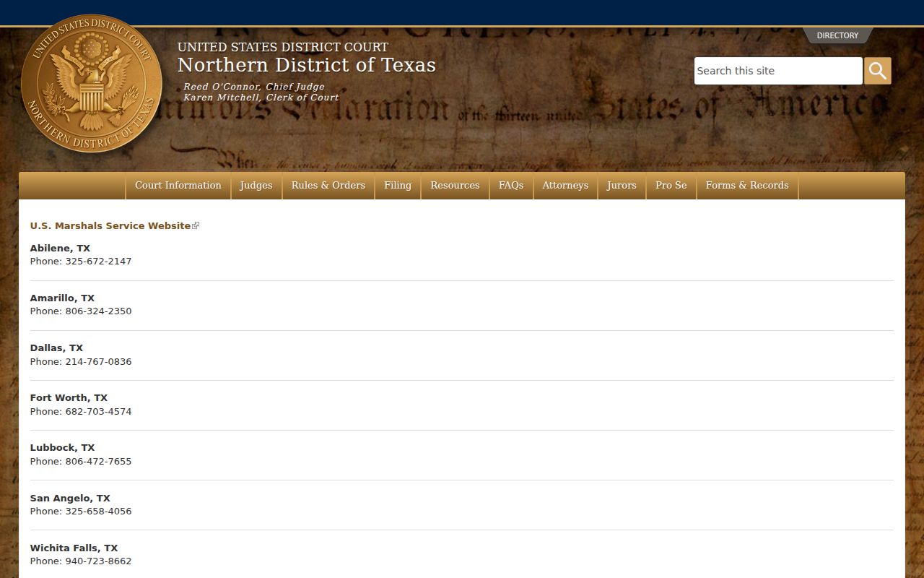Open the Rules & Orders menu
The height and width of the screenshot is (578, 924).
328,186
